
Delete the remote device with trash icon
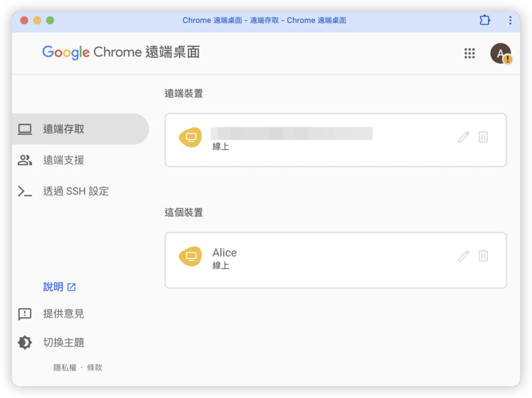pyautogui.click(x=483, y=137)
